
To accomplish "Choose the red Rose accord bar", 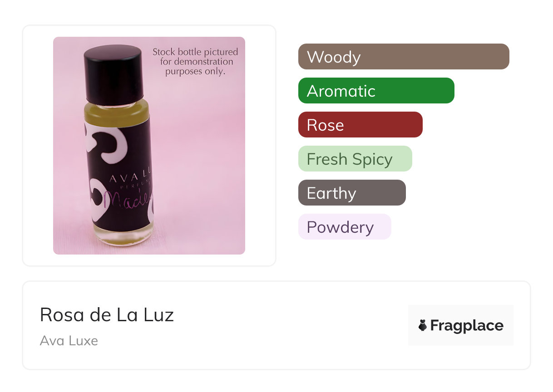I will (360, 125).
